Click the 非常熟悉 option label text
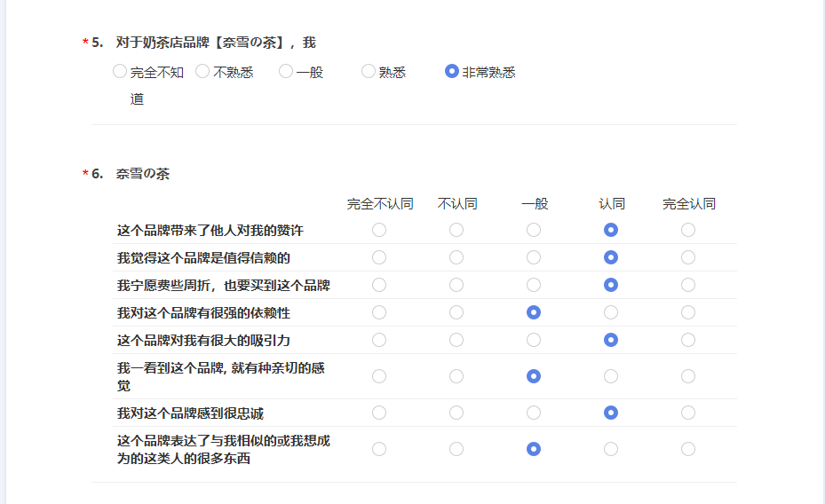The height and width of the screenshot is (504, 825). (488, 73)
